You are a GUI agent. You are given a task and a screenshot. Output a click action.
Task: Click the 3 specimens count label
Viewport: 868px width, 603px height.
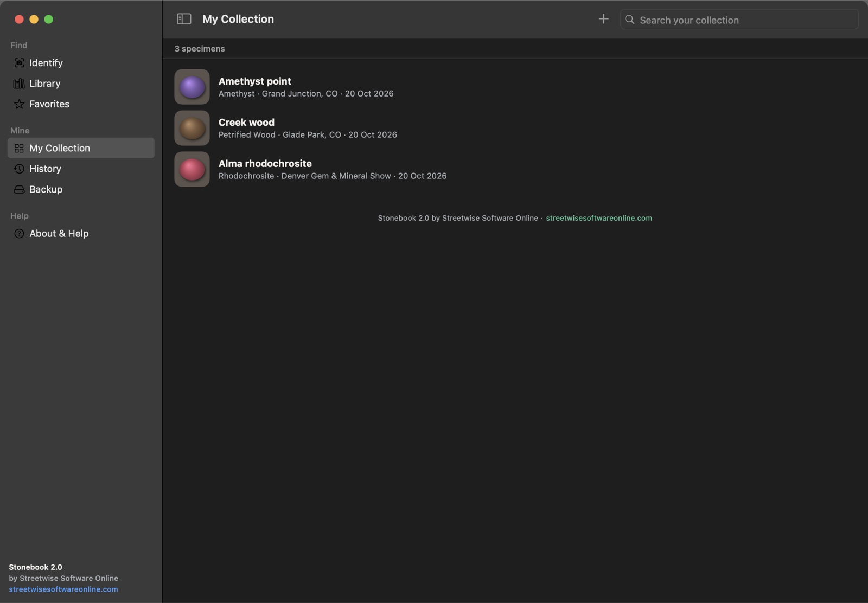(x=200, y=49)
